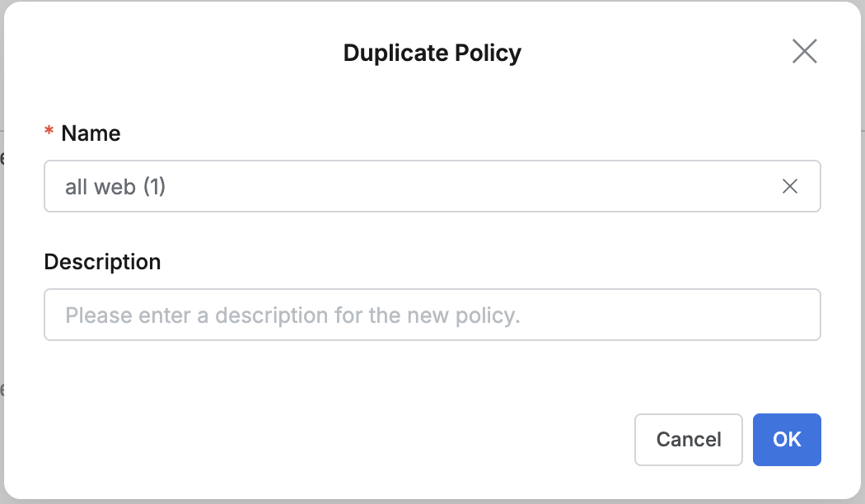
Task: Click the red required asterisk
Action: (x=49, y=133)
